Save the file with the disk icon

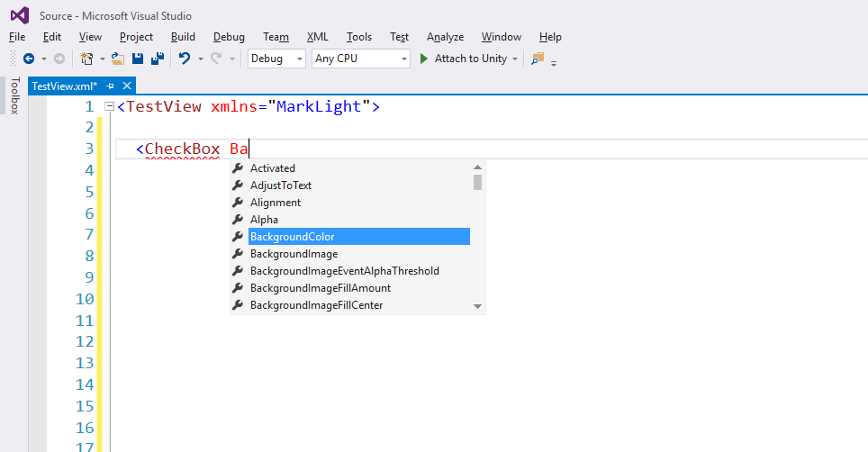138,59
